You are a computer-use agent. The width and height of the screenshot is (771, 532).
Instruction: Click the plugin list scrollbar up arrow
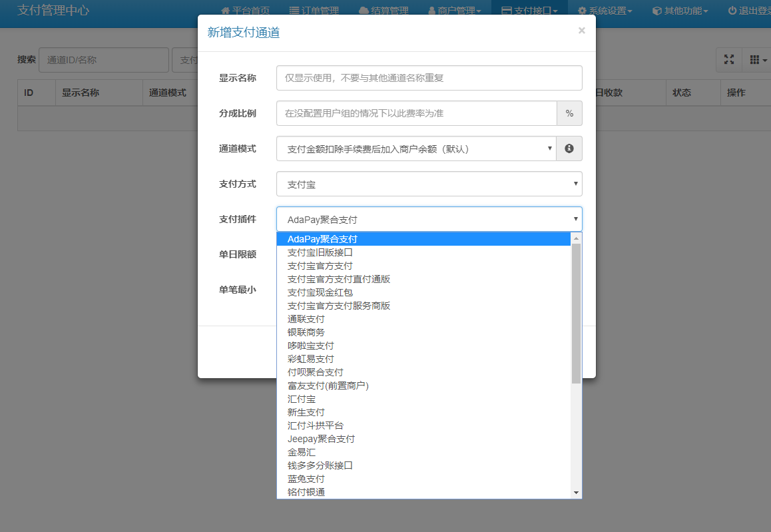(576, 238)
